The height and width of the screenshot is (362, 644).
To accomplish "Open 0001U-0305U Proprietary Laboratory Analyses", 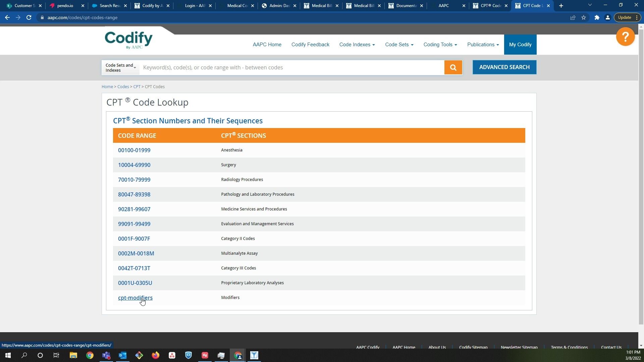I will (x=135, y=283).
